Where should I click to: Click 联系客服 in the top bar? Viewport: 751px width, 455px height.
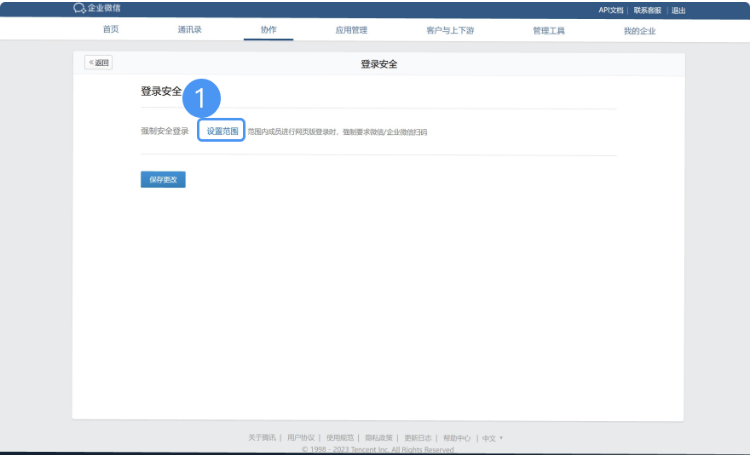[x=647, y=10]
